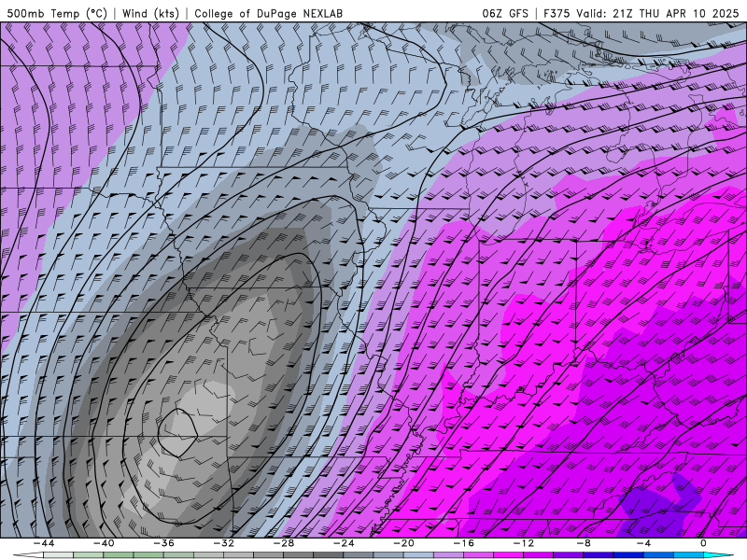
Task: Click the -4 color scale label
Action: click(643, 543)
